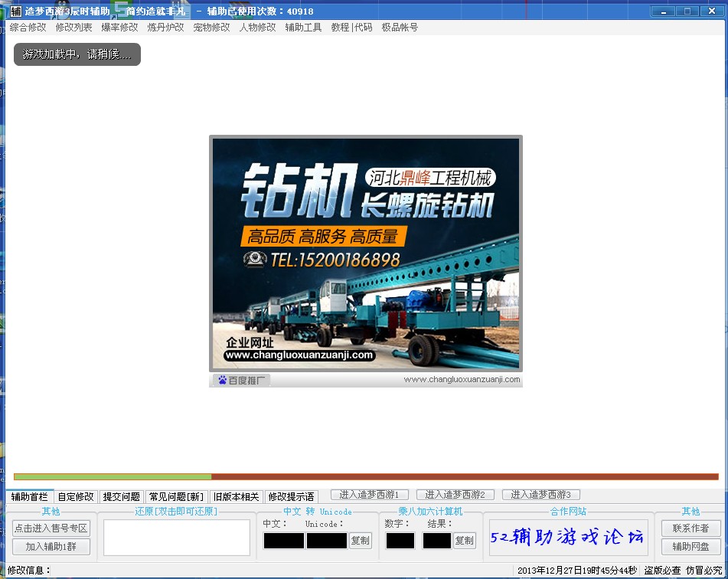Viewport: 728px width, 579px height.
Task: Click the 点击进入售号专区 button
Action: tap(51, 528)
